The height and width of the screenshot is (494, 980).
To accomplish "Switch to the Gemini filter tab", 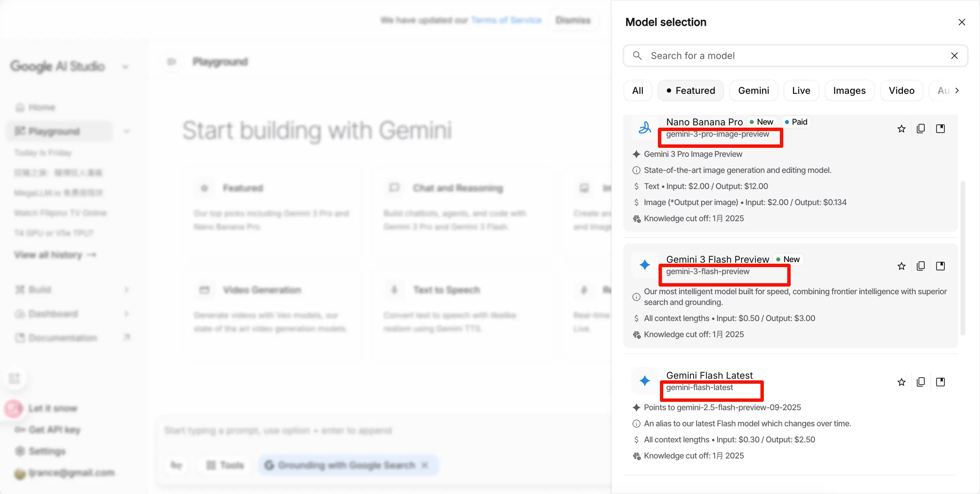I will coord(753,90).
